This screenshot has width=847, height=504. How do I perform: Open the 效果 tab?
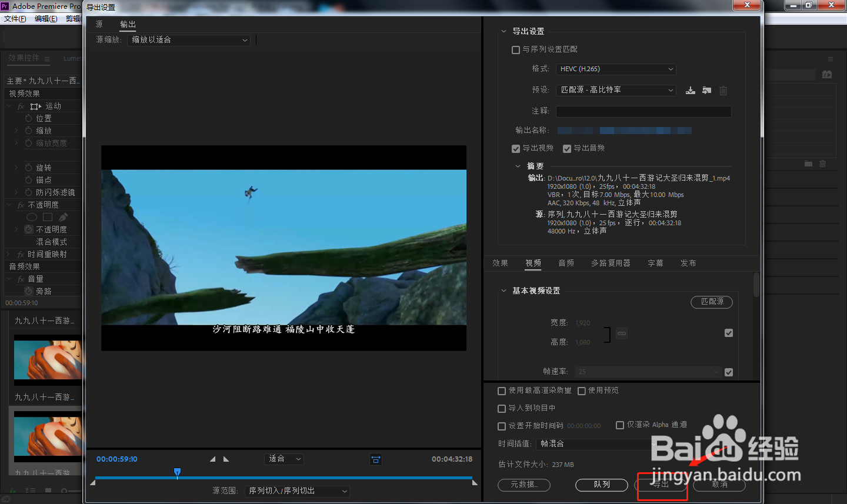pos(500,263)
